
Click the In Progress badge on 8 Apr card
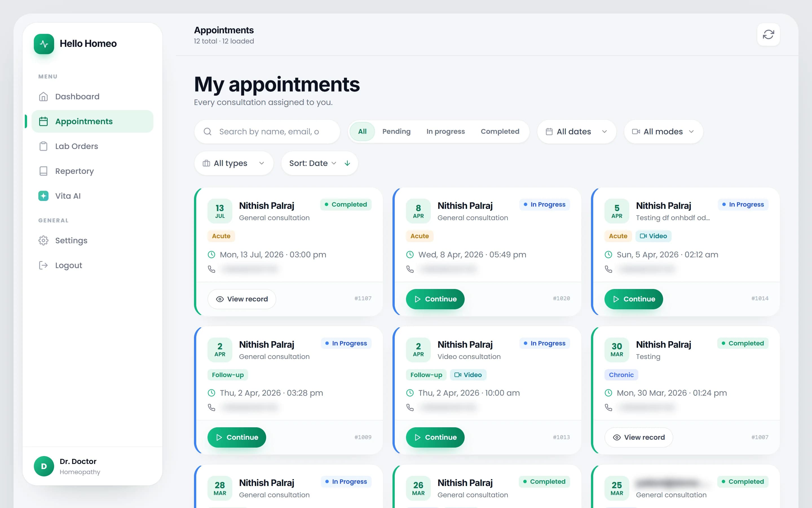[545, 205]
